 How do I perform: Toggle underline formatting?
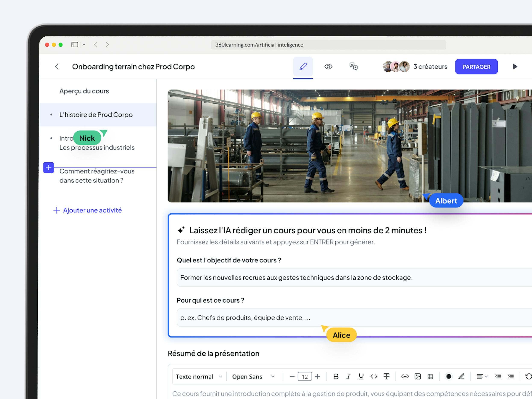point(361,376)
